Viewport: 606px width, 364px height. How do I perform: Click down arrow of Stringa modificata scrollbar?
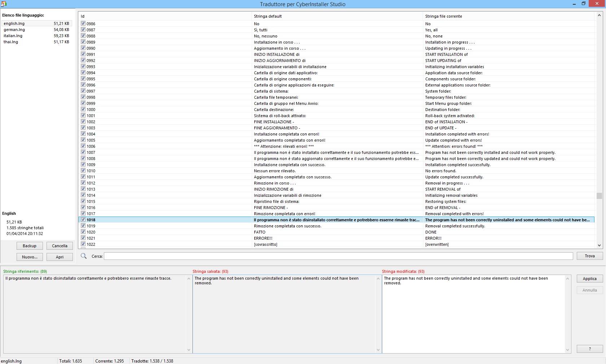[567, 350]
